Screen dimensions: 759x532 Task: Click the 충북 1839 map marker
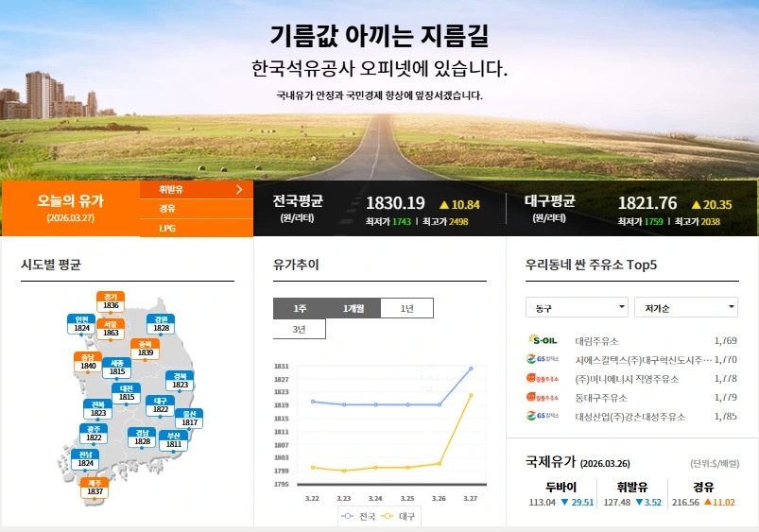145,349
